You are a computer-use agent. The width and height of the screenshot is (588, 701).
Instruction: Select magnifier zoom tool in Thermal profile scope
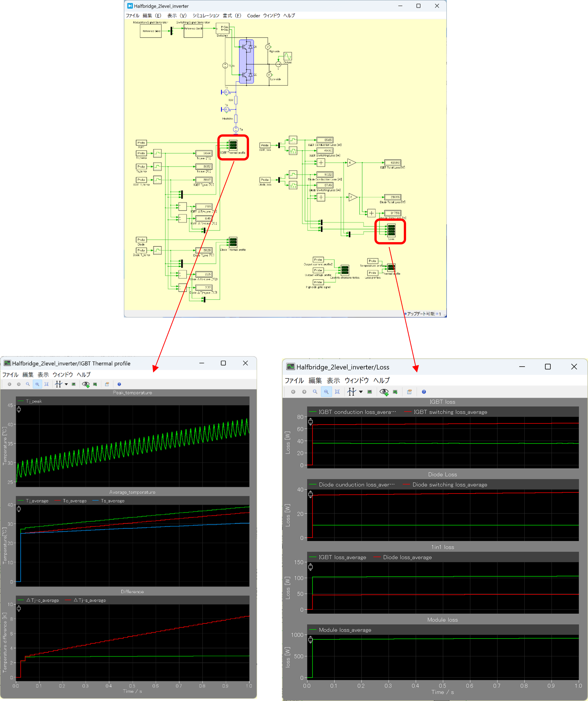[x=28, y=384]
